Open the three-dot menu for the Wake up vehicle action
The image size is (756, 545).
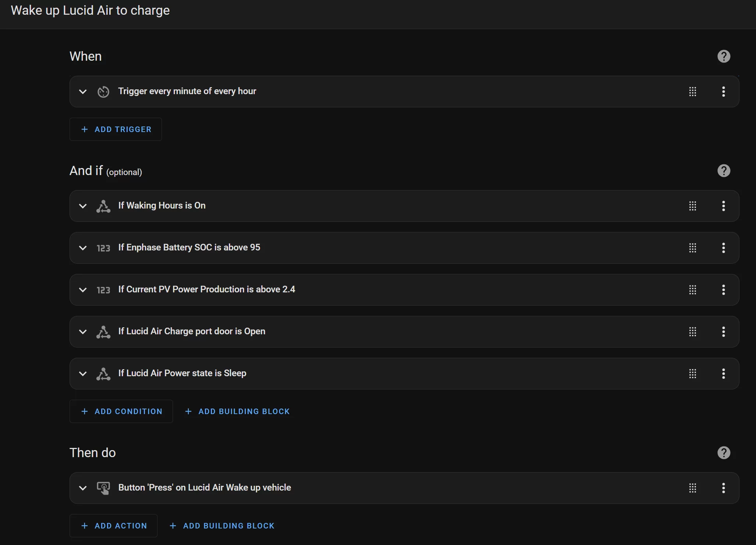click(x=724, y=488)
